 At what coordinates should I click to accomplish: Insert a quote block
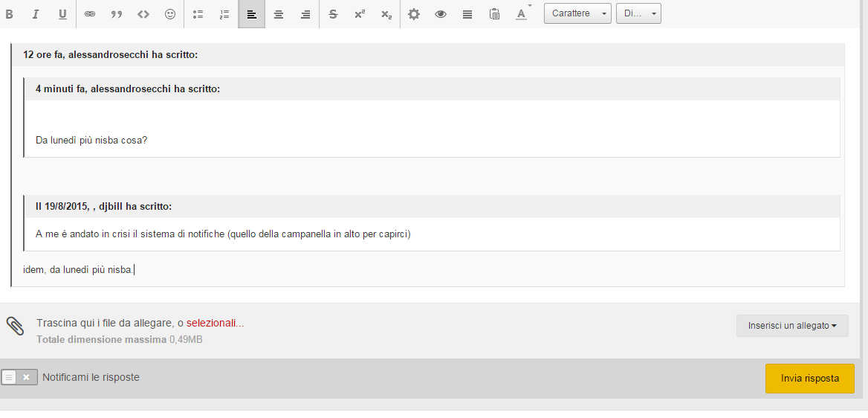117,14
